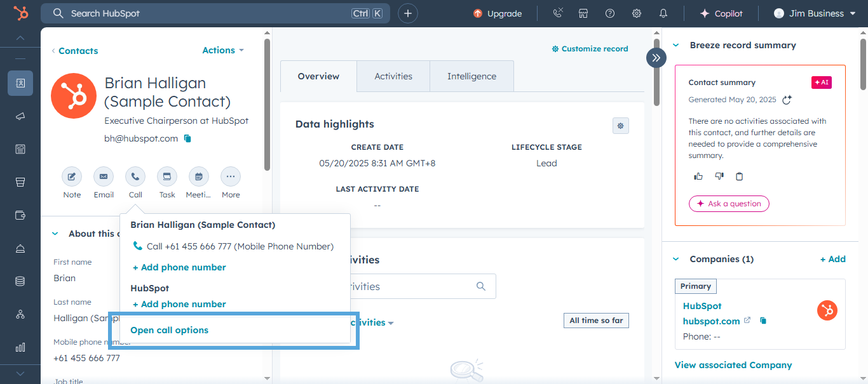Viewport: 868px width, 384px height.
Task: Give thumbs up on the contact summary
Action: coord(698,176)
